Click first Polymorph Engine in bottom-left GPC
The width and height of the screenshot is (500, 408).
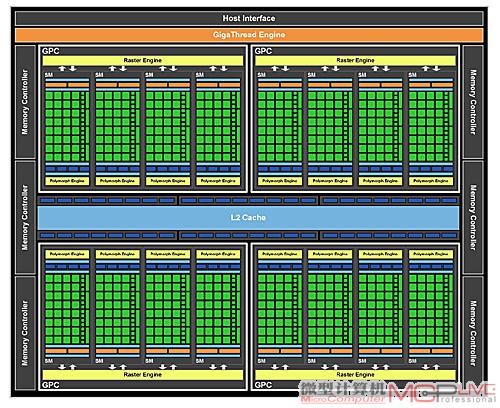tap(67, 254)
